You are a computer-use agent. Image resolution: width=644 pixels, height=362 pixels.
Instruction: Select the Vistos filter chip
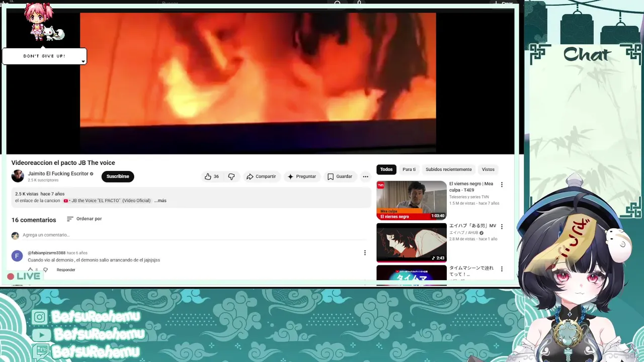488,169
